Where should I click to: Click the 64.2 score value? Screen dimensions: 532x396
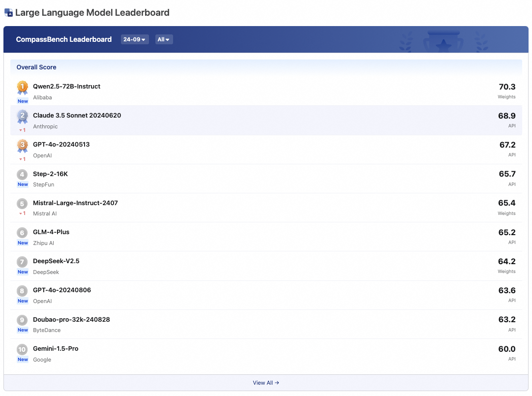pyautogui.click(x=507, y=261)
